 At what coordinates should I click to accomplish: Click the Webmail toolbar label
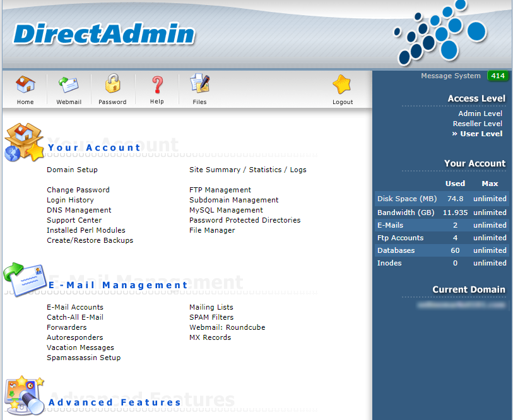pyautogui.click(x=69, y=102)
